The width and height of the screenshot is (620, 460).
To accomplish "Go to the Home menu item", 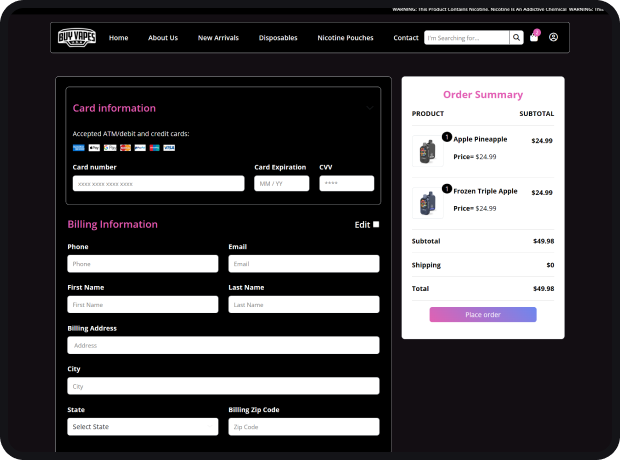I will point(119,38).
